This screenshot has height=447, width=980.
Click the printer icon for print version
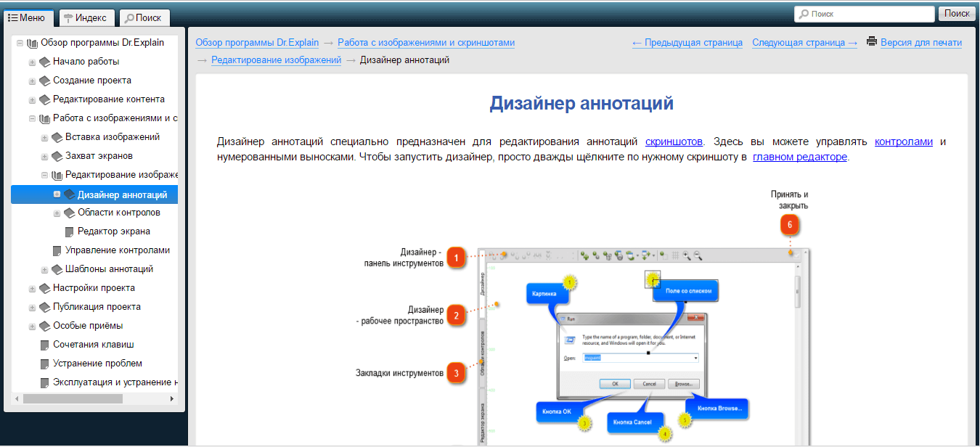coord(872,42)
